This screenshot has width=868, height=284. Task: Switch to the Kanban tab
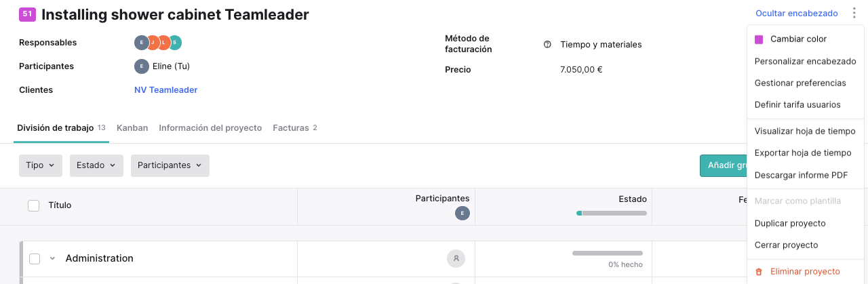tap(132, 128)
